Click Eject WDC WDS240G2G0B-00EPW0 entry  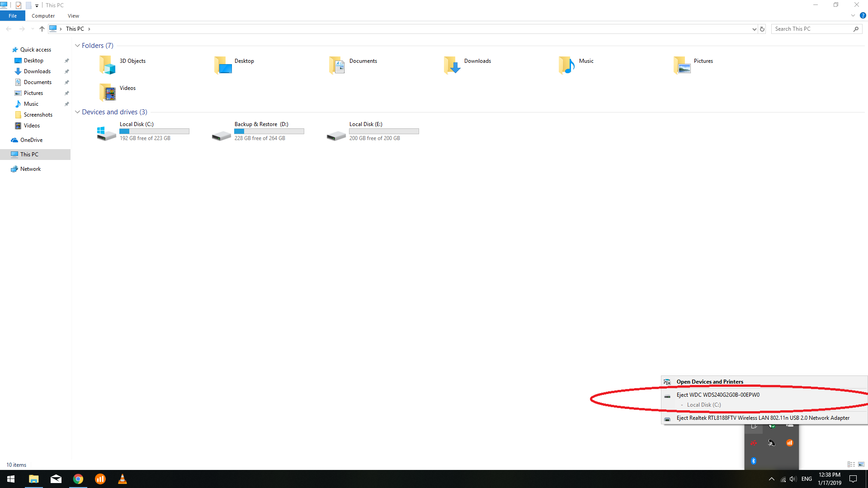718,395
